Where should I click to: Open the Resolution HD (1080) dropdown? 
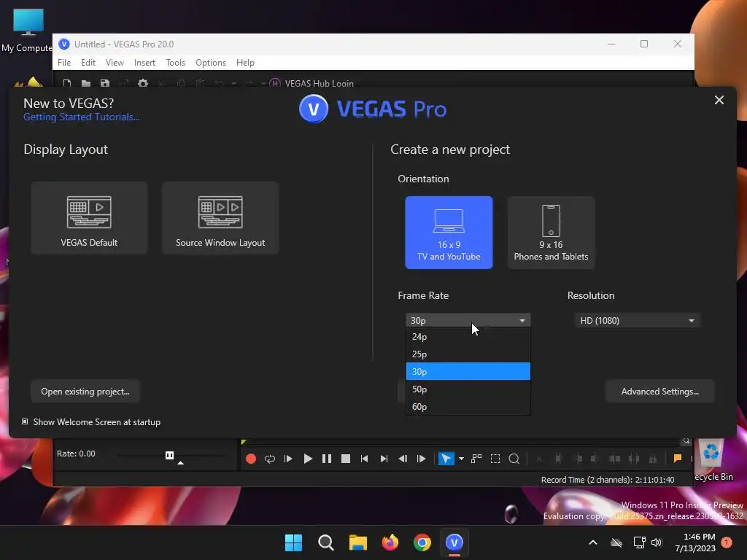637,321
